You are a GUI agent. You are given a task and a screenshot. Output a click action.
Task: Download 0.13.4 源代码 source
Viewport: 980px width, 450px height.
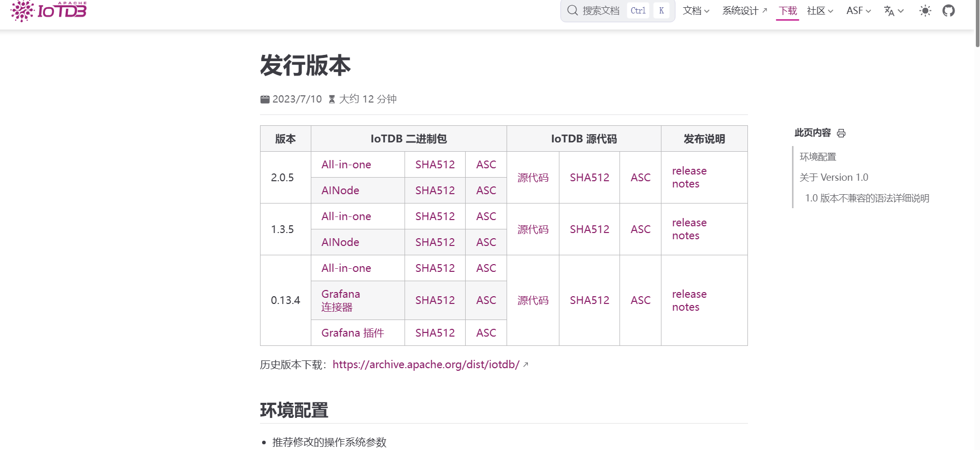click(x=532, y=300)
